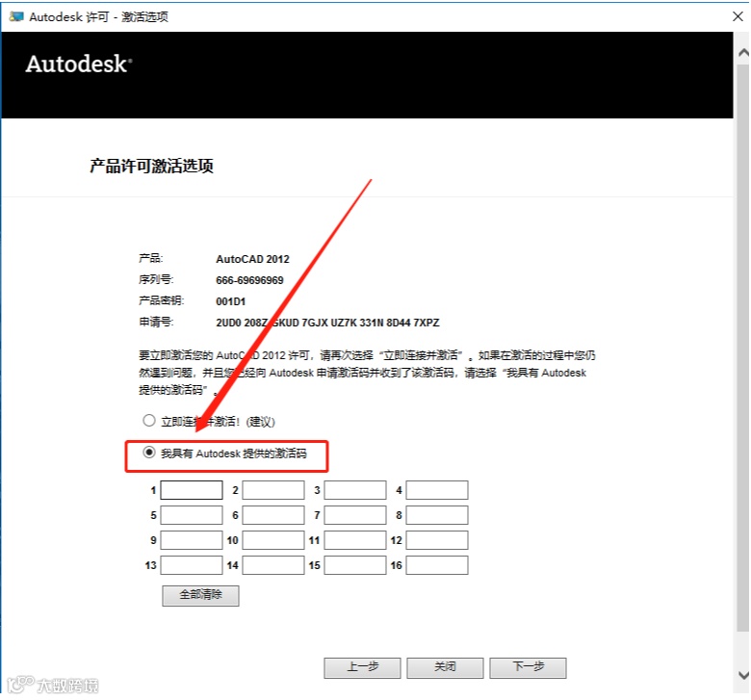Click activation code field 11

pyautogui.click(x=355, y=540)
